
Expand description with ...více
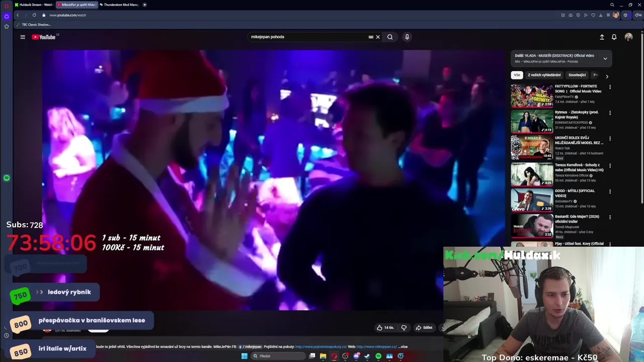pos(403,346)
